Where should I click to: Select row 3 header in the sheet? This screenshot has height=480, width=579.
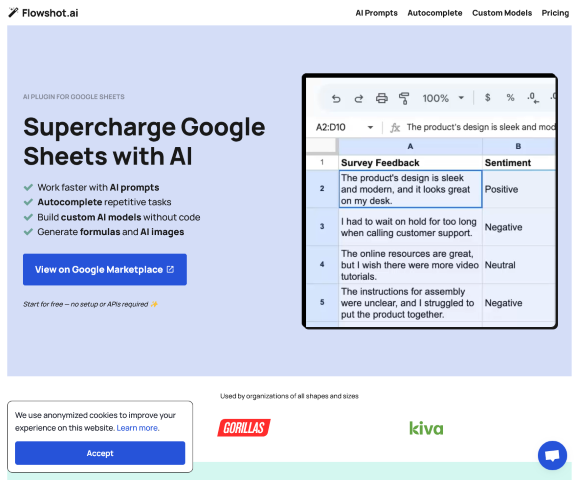(x=322, y=227)
